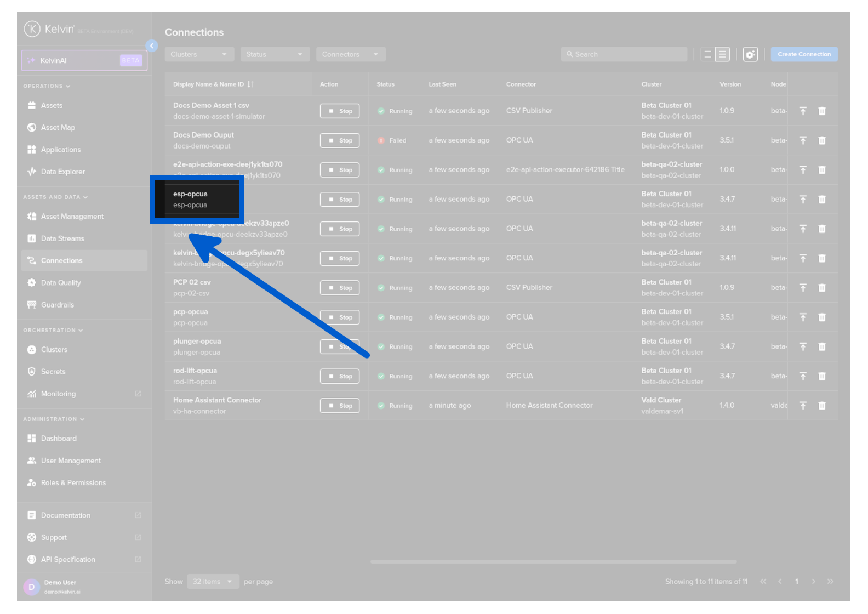Click upgrade arrow icon for esp-opcua row

pos(803,200)
